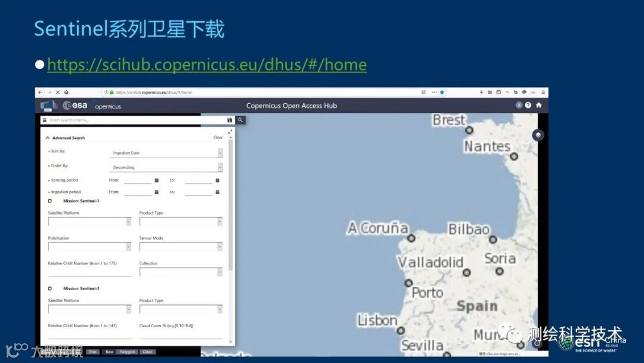Click Relative Orbit Number (from 1 to 143) field
This screenshot has height=363, width=644.
tap(89, 334)
